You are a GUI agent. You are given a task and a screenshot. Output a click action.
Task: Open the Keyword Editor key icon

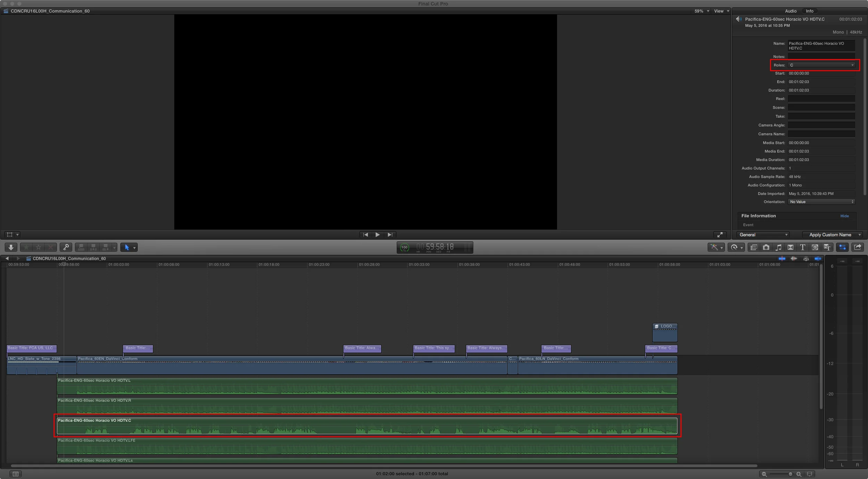pos(66,247)
